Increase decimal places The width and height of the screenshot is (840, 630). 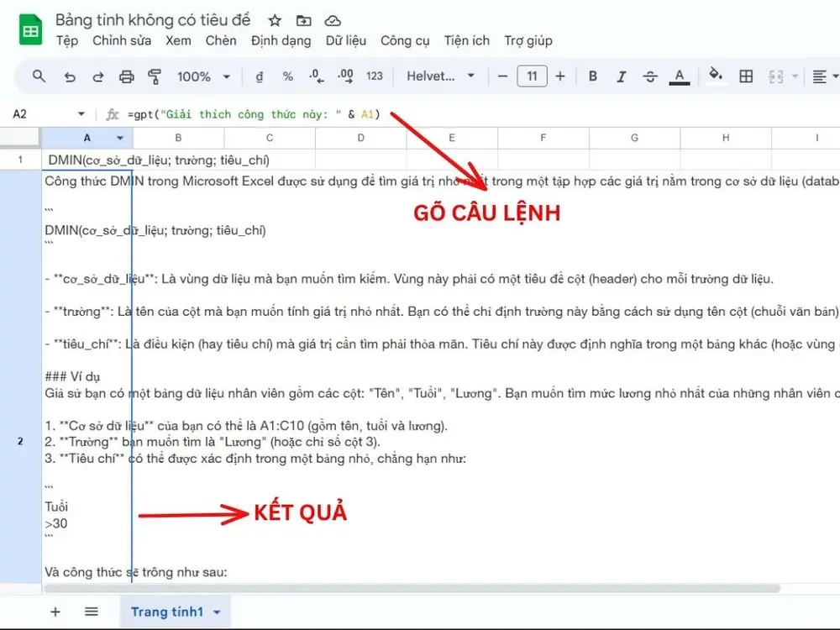(x=345, y=76)
